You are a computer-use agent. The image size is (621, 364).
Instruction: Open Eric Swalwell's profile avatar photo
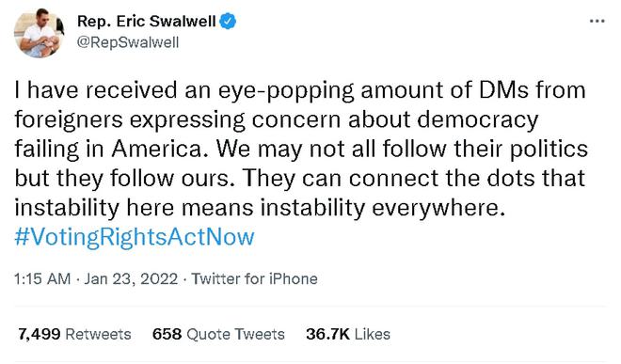(39, 35)
